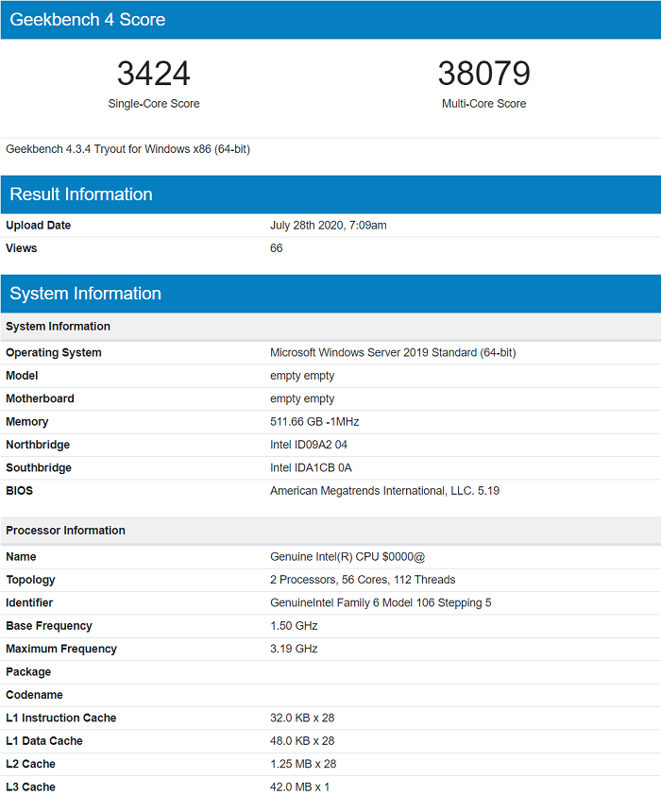The width and height of the screenshot is (661, 812).
Task: Click the 'Operating System' label
Action: (x=54, y=353)
